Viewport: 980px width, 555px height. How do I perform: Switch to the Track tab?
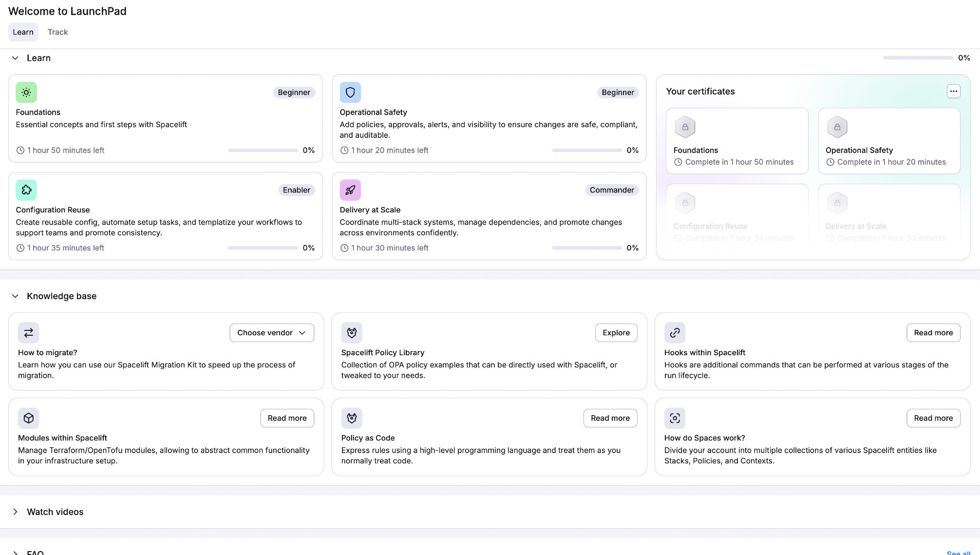pyautogui.click(x=57, y=32)
